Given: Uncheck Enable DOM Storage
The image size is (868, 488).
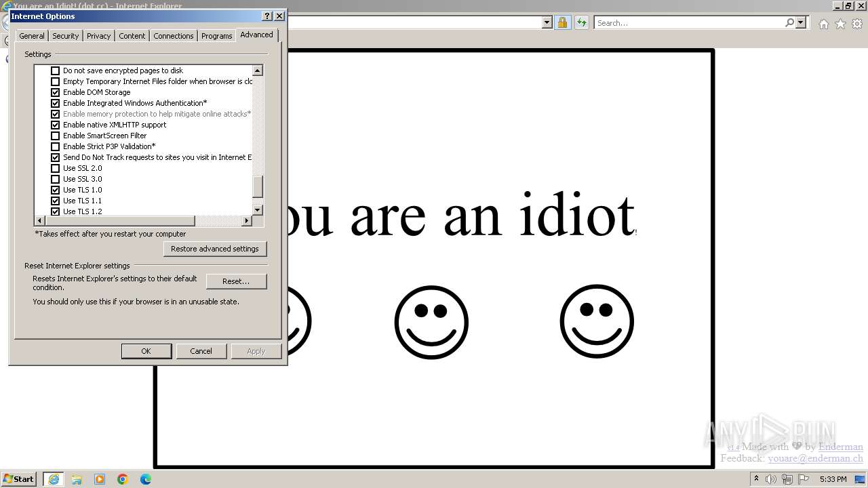Looking at the screenshot, I should pyautogui.click(x=56, y=92).
